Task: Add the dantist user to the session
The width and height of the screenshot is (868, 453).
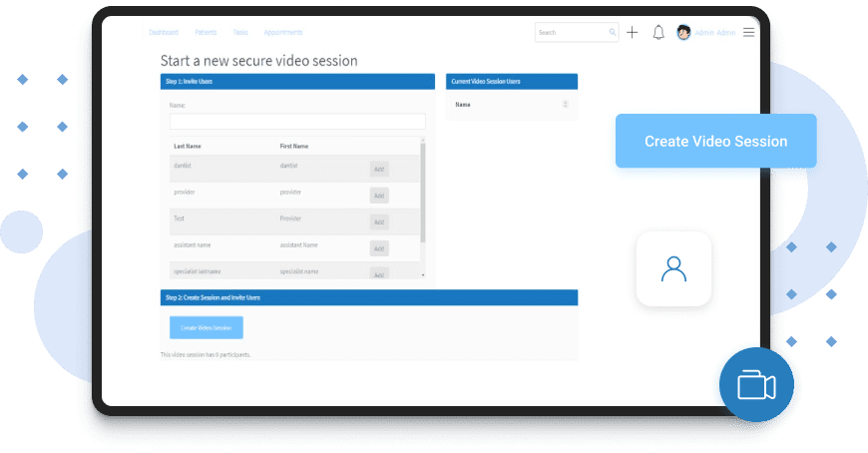Action: pos(379,170)
